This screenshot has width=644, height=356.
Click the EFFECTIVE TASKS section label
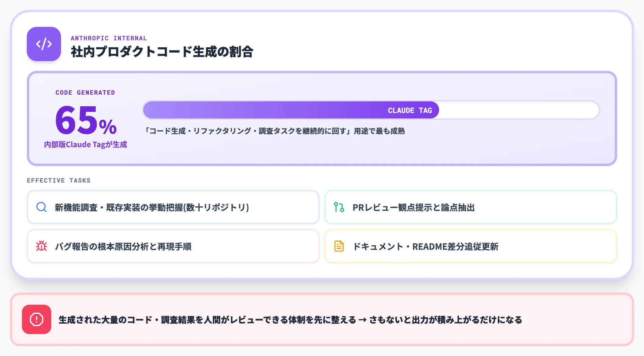59,180
